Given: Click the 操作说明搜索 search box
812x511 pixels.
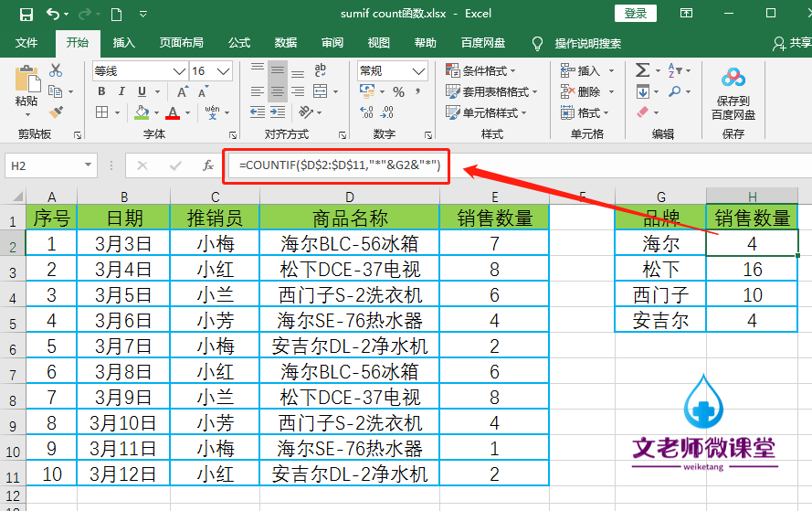Looking at the screenshot, I should coord(588,44).
